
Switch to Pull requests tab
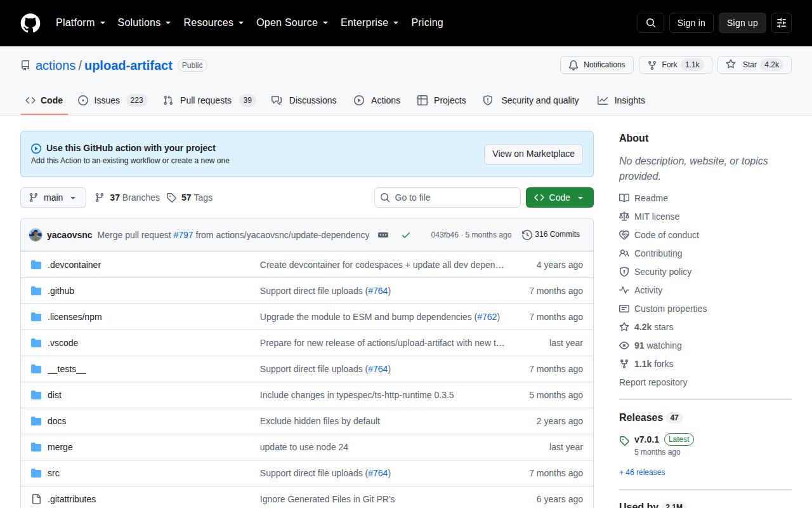pos(209,100)
